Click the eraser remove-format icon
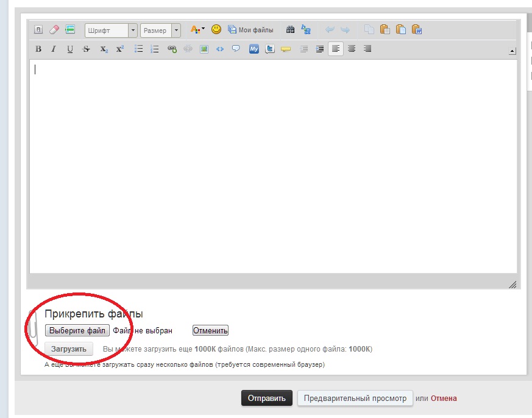 (x=54, y=30)
